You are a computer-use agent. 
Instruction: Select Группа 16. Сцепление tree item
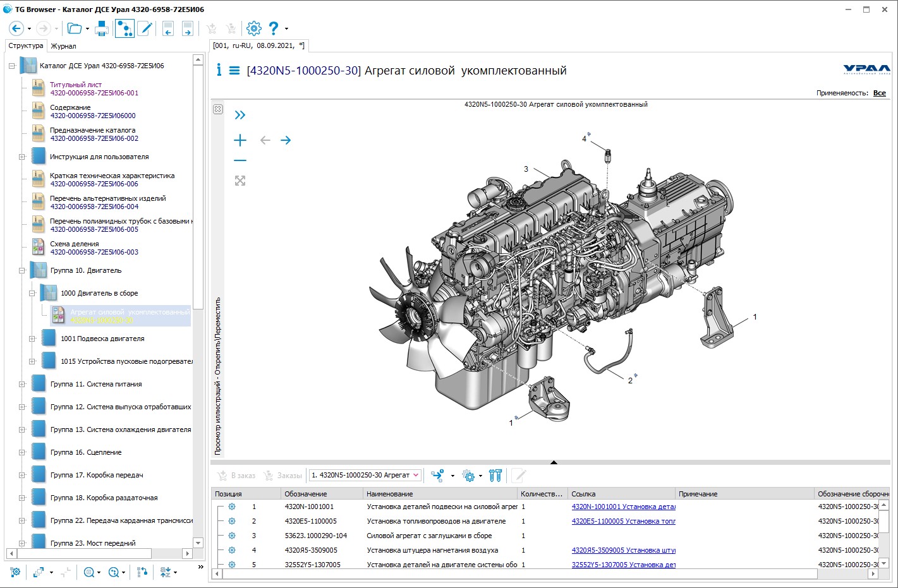tap(86, 452)
